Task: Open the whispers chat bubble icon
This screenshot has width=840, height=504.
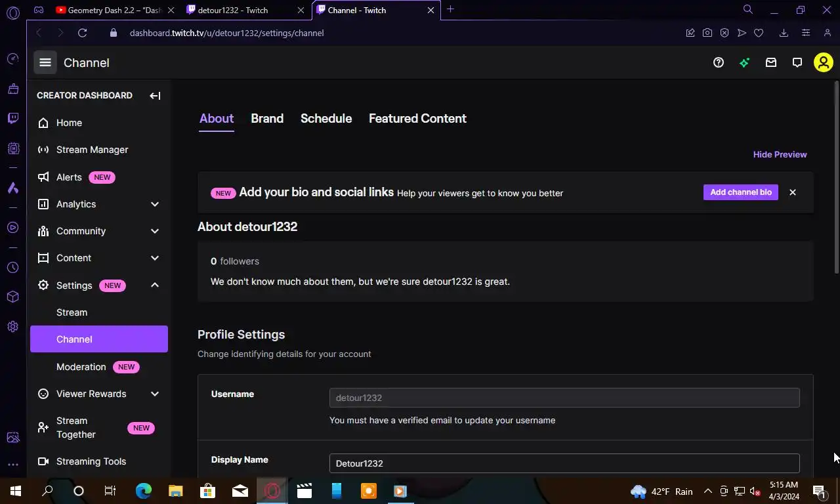Action: (x=797, y=63)
